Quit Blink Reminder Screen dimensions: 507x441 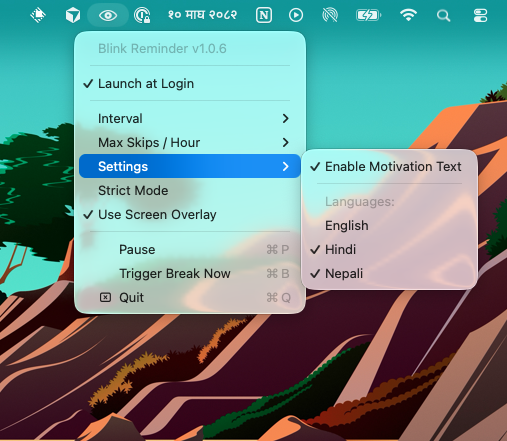click(190, 297)
